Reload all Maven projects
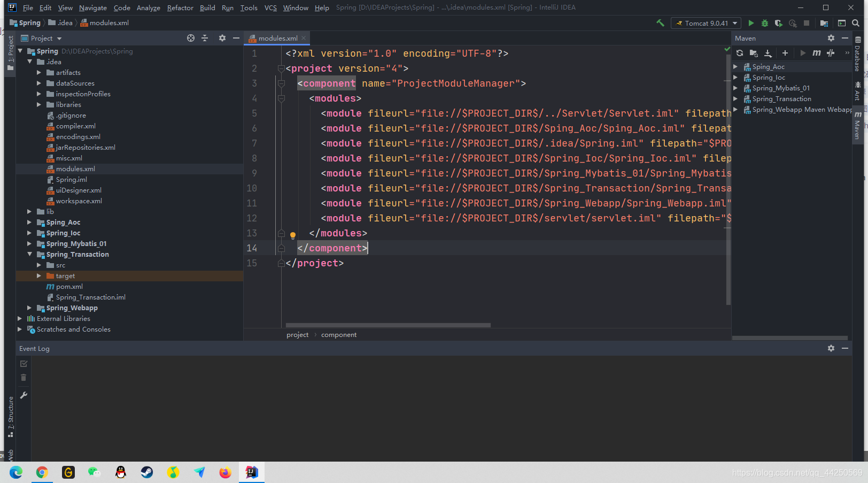The image size is (868, 483). [739, 53]
